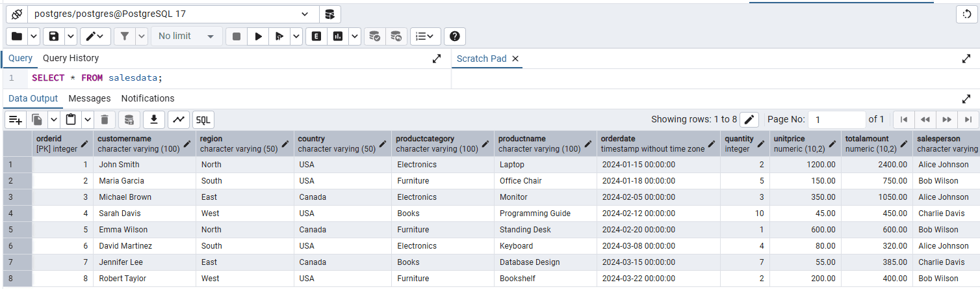Viewport: 980px width, 289px height.
Task: Click the productname column header
Action: click(x=546, y=144)
